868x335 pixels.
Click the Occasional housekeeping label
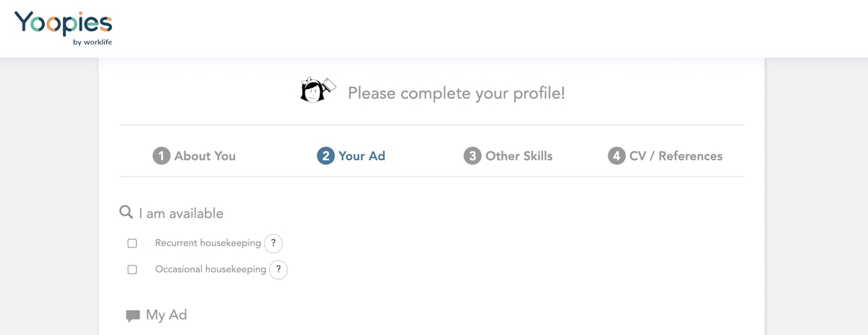[210, 269]
